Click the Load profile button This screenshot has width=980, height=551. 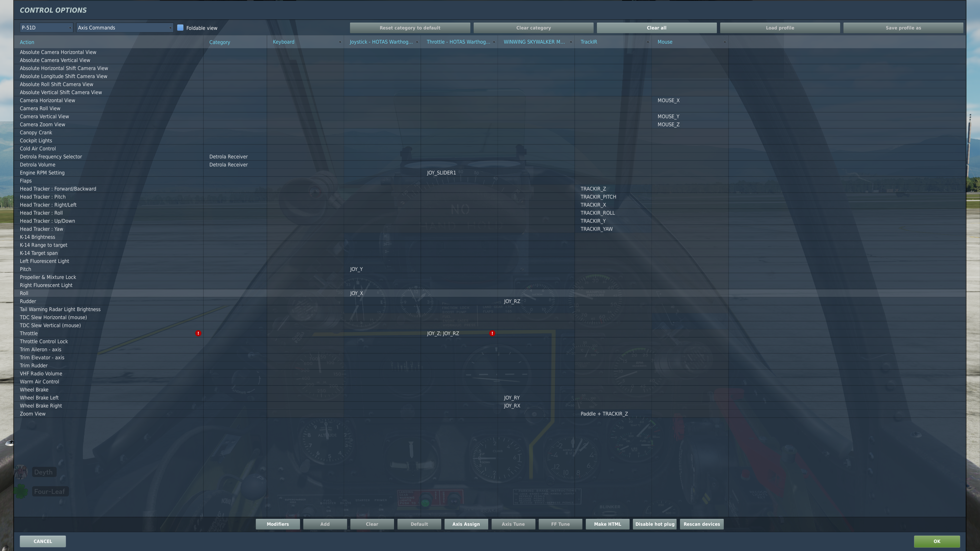point(780,28)
